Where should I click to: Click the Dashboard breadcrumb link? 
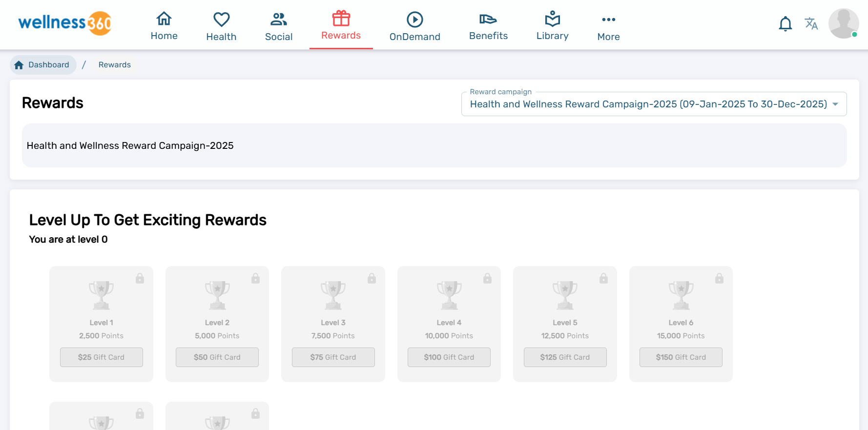[43, 65]
